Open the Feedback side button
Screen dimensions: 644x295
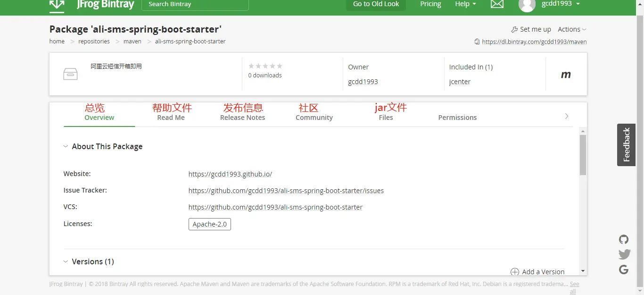coord(626,145)
